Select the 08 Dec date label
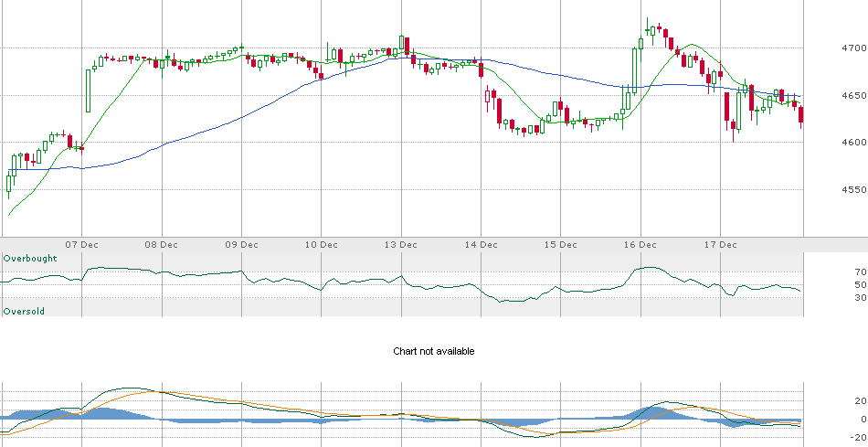The width and height of the screenshot is (868, 447). 163,244
